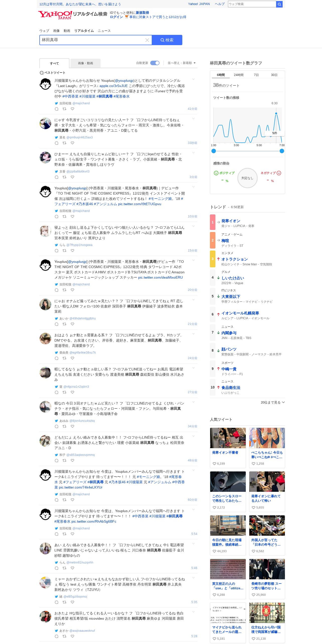Retweet the majichand tweet posted at 5:54
Viewport: 322px width, 644px height.
pos(64,534)
